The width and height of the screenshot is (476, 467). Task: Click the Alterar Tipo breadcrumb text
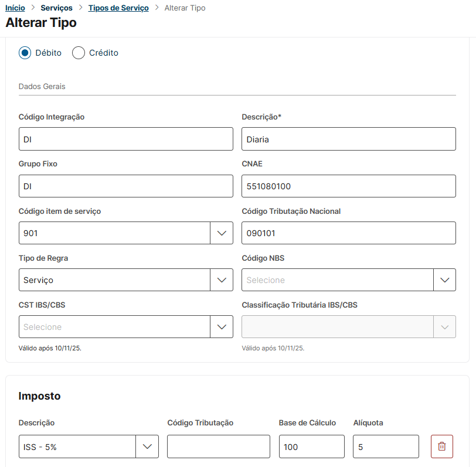pyautogui.click(x=185, y=8)
